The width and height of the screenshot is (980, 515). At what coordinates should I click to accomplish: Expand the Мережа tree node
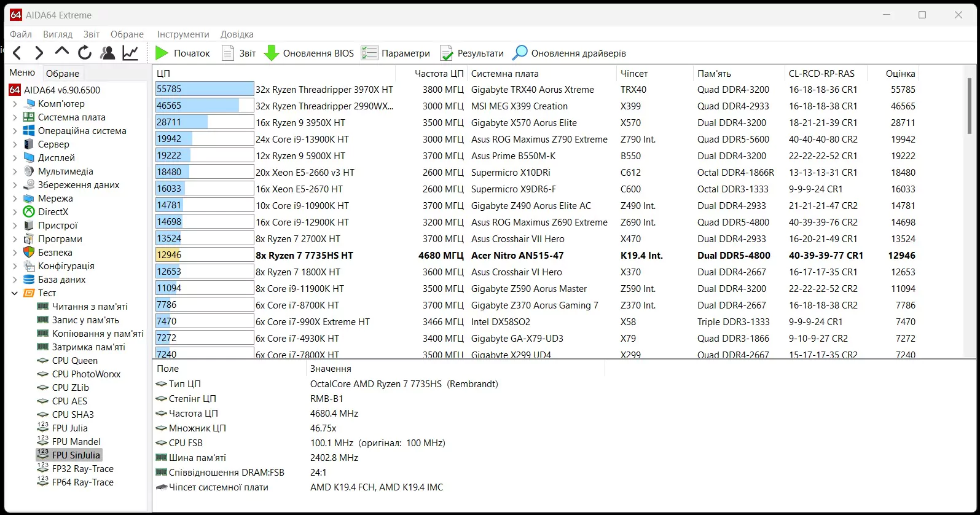(x=15, y=199)
